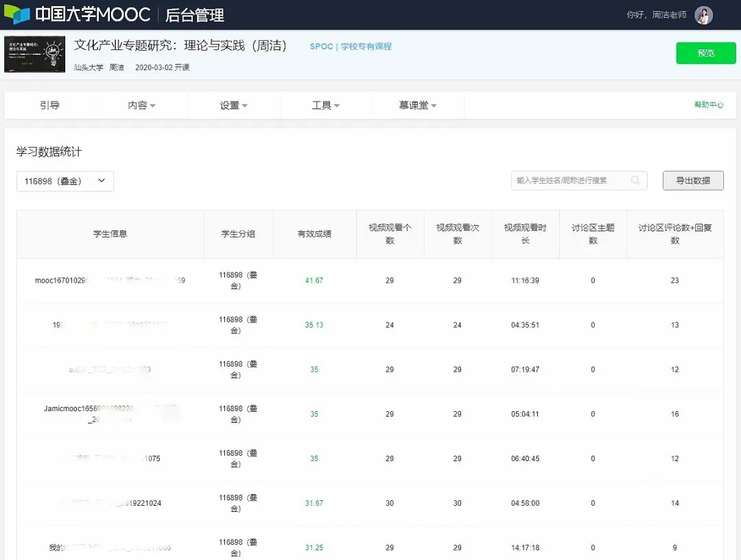Open the course cover thumbnail

point(34,54)
